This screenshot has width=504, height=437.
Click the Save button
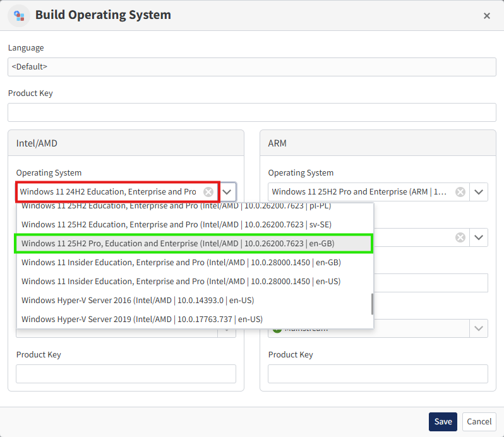(x=443, y=422)
